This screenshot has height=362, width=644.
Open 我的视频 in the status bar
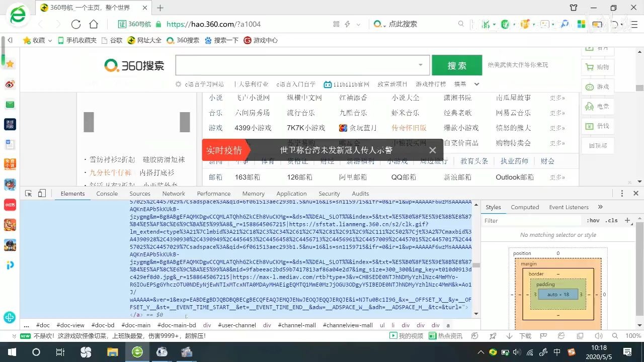click(407, 336)
